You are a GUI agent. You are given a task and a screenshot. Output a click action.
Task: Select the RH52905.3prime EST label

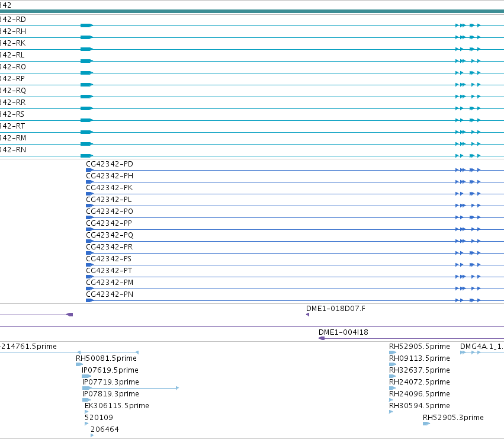(453, 418)
